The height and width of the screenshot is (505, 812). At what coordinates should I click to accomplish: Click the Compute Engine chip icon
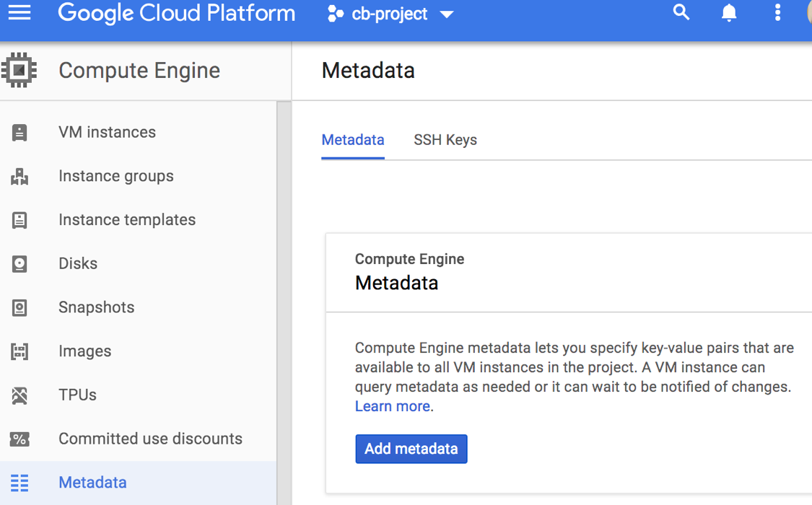(19, 70)
